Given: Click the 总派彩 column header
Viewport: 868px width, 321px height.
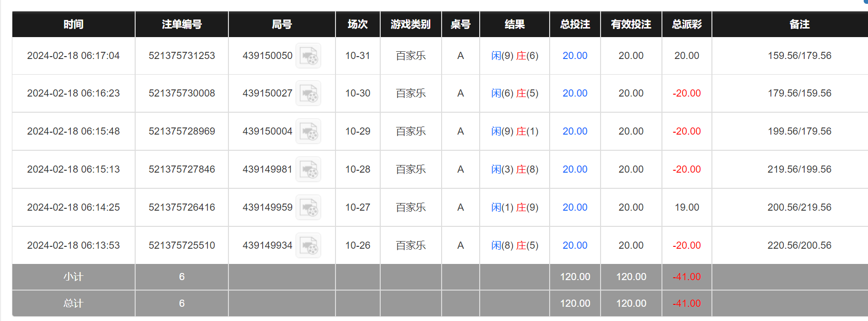Looking at the screenshot, I should [x=687, y=24].
